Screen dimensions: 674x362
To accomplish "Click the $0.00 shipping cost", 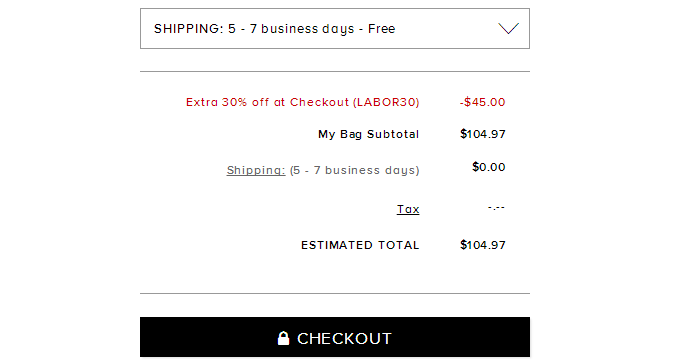I will tap(489, 167).
